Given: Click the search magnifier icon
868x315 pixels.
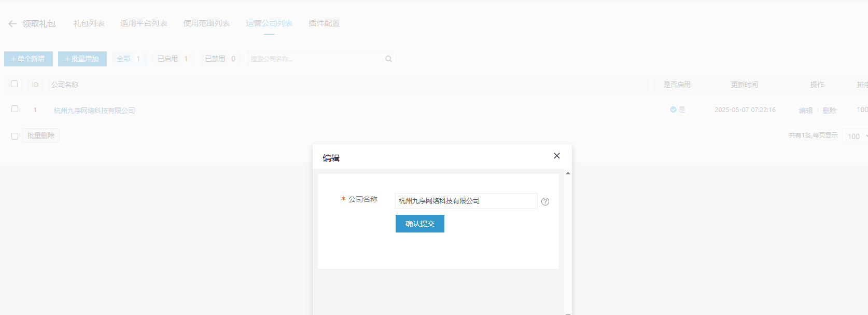Looking at the screenshot, I should 388,59.
